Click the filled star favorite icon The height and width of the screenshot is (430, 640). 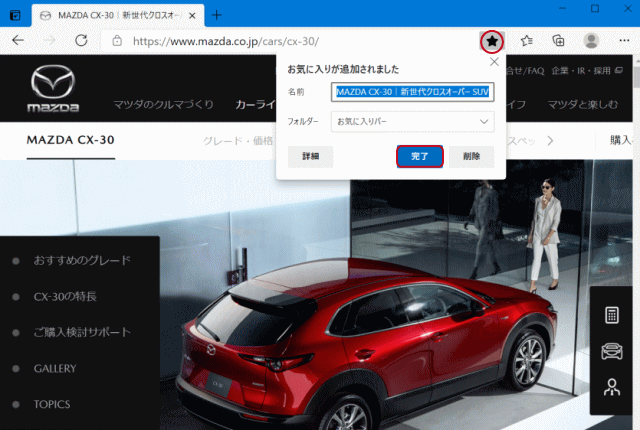(x=492, y=41)
